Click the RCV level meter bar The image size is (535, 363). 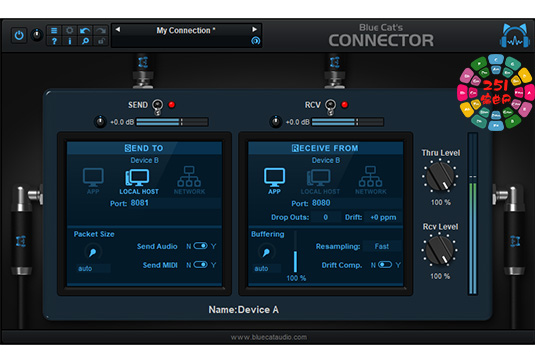pos(347,122)
